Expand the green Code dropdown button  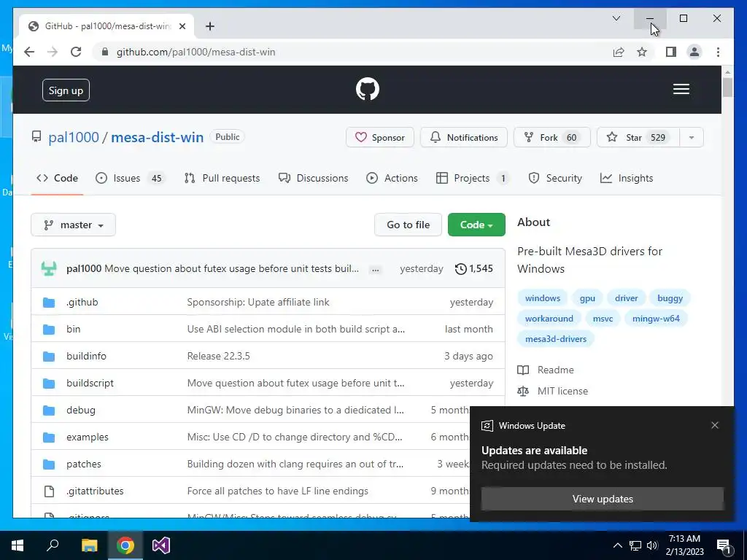click(x=476, y=225)
